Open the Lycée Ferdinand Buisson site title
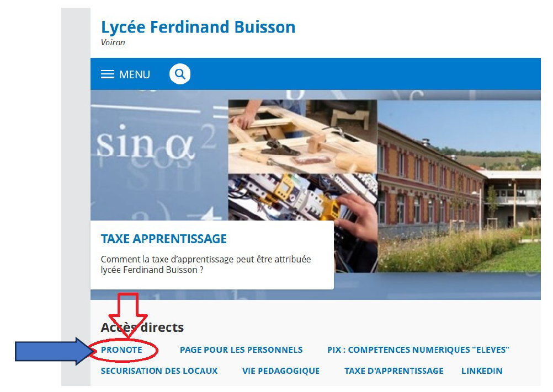The width and height of the screenshot is (553, 392). pyautogui.click(x=198, y=27)
